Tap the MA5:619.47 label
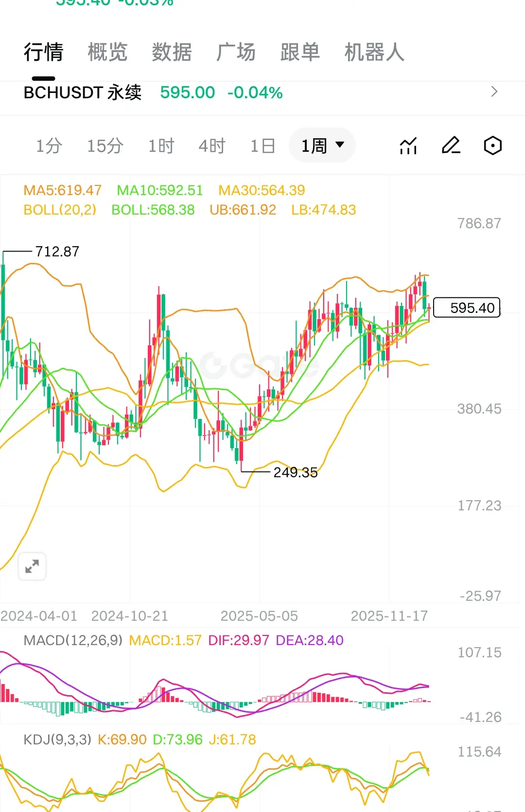 [x=63, y=190]
